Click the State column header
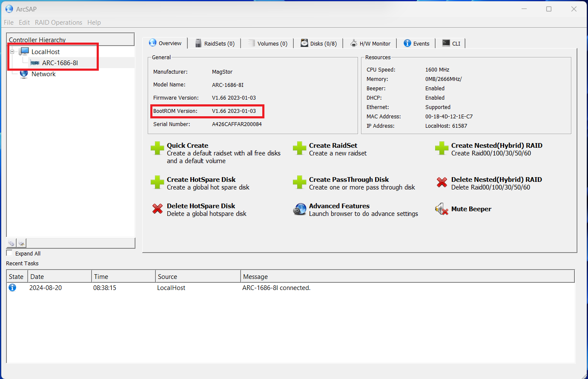This screenshot has height=379, width=588. [17, 276]
